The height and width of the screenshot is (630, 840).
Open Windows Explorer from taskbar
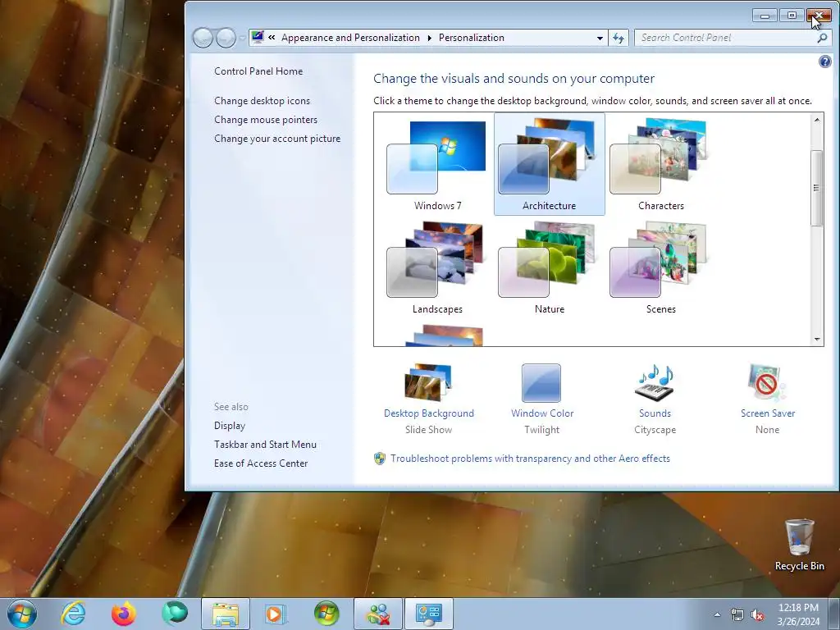pos(226,614)
